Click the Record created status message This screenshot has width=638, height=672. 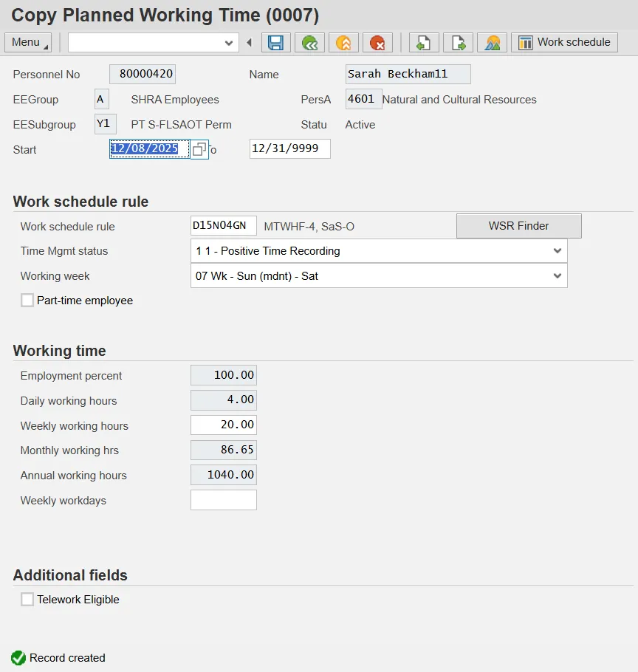(67, 658)
